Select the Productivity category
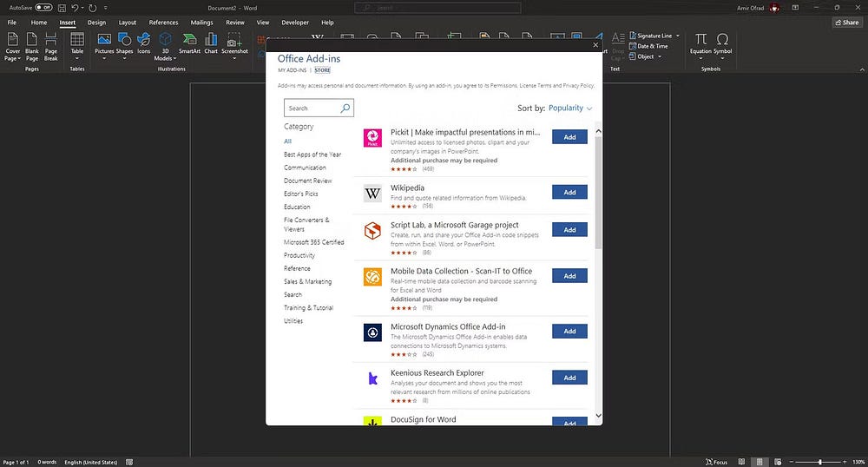868x467 pixels. pyautogui.click(x=299, y=255)
